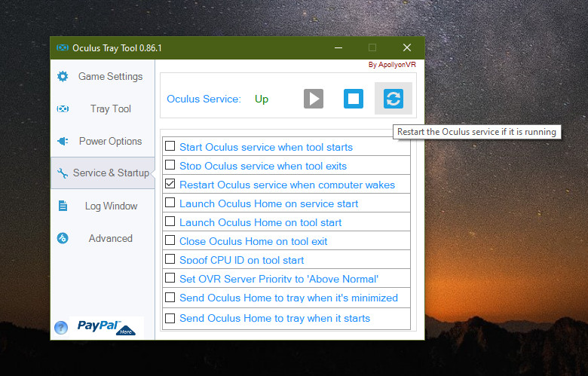Enable Close Oculus Home on tool exit
The width and height of the screenshot is (588, 376).
[x=170, y=240]
